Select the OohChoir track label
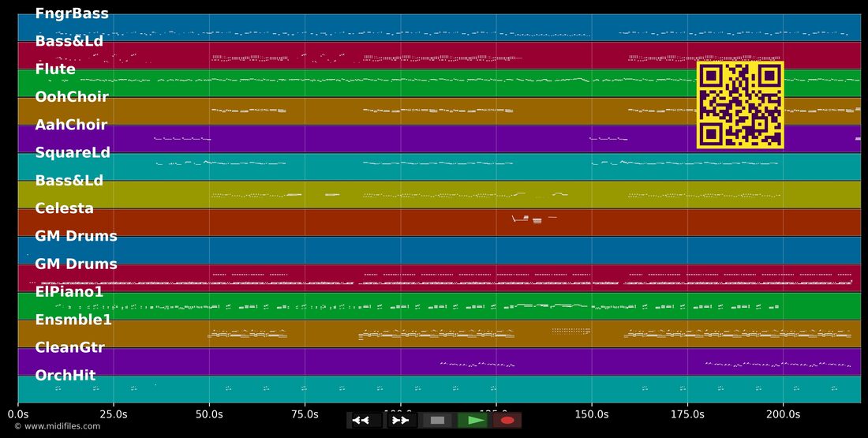The height and width of the screenshot is (438, 868). 72,97
